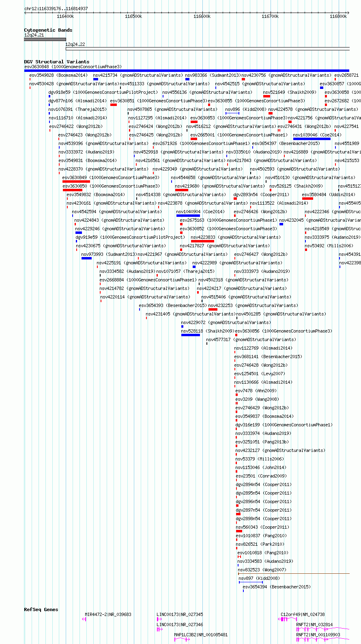Click esv3654393 (Besenbacher2015) variant label
361x644 pixels.
coord(173,305)
